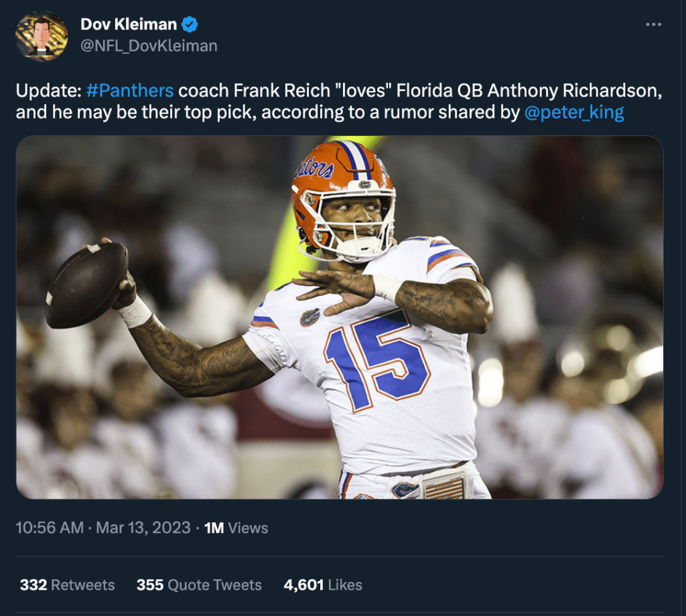
Task: Open the more options ellipsis menu
Action: tap(653, 25)
